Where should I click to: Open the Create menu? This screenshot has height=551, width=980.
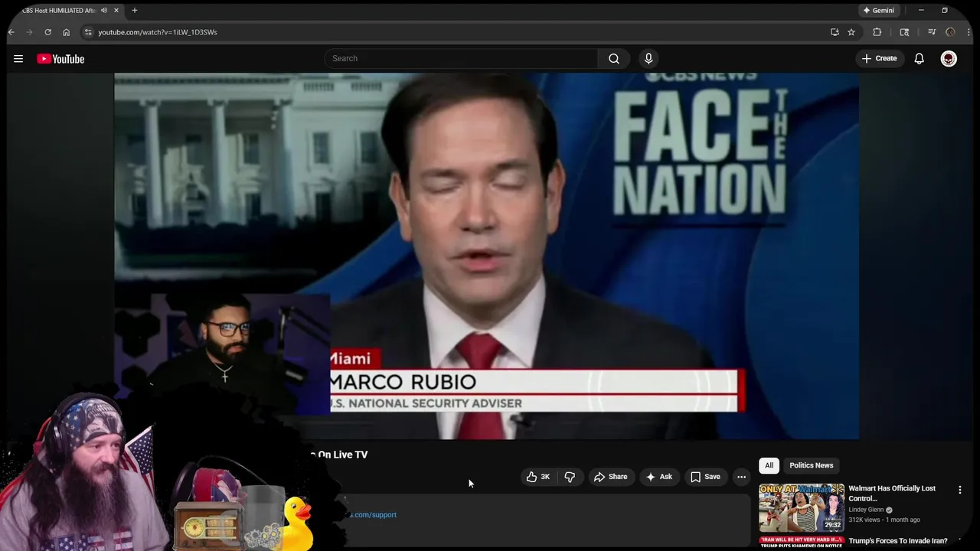coord(879,58)
